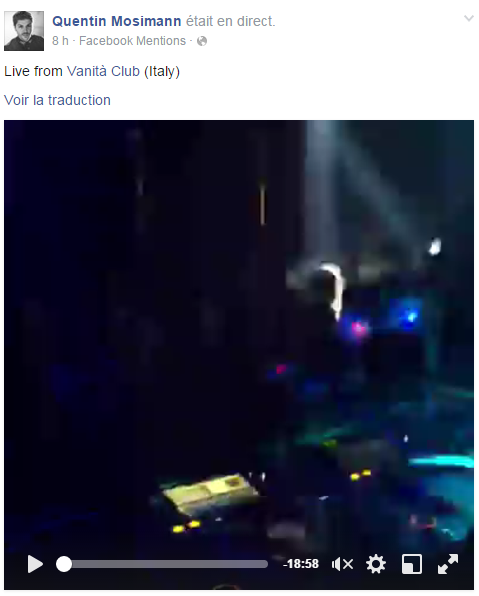Viewport: 479px width, 596px height.
Task: Toggle picture-in-picture mini player
Action: [412, 564]
